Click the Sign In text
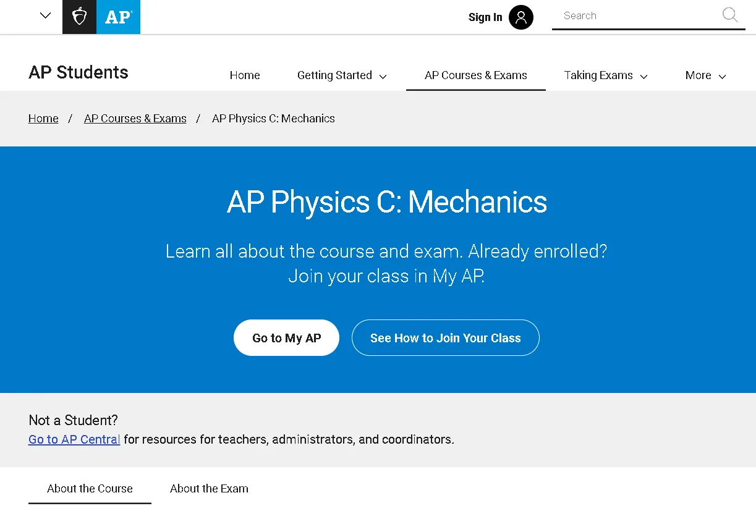This screenshot has width=756, height=532. [x=485, y=17]
